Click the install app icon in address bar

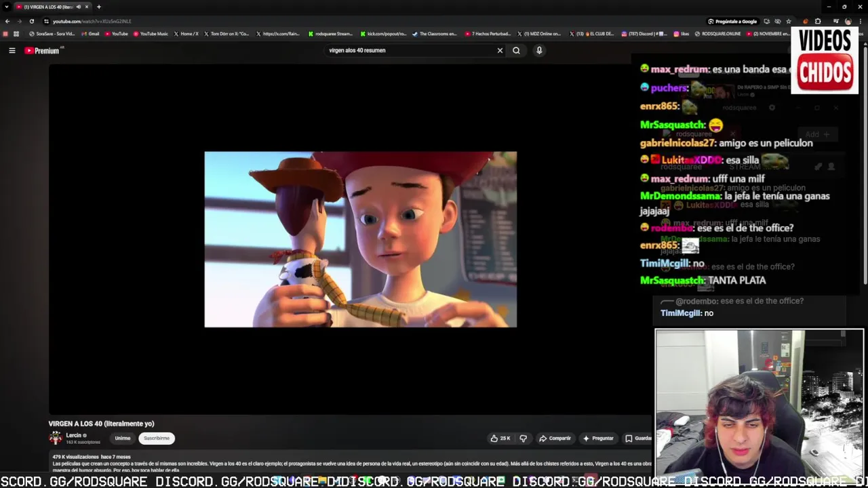click(766, 21)
